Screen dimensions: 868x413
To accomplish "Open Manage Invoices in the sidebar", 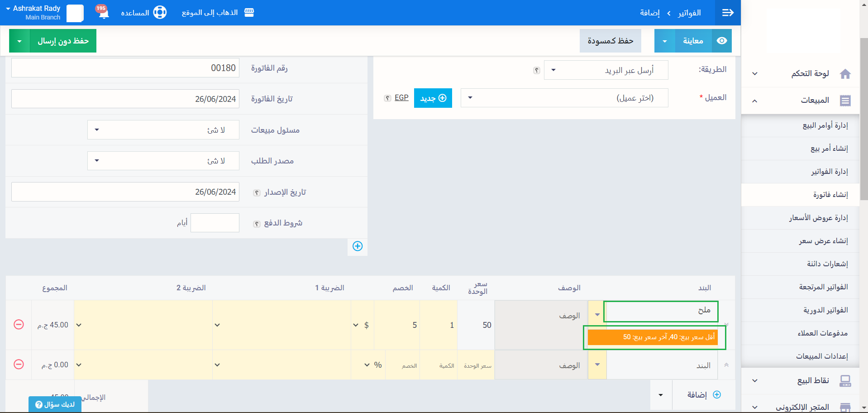I will tap(829, 172).
